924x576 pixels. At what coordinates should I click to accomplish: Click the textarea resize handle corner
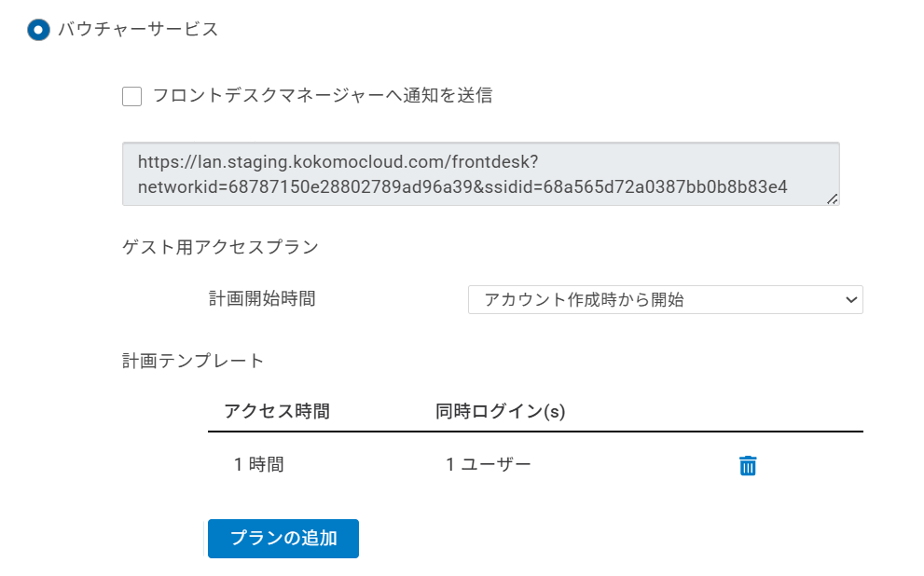pos(832,198)
